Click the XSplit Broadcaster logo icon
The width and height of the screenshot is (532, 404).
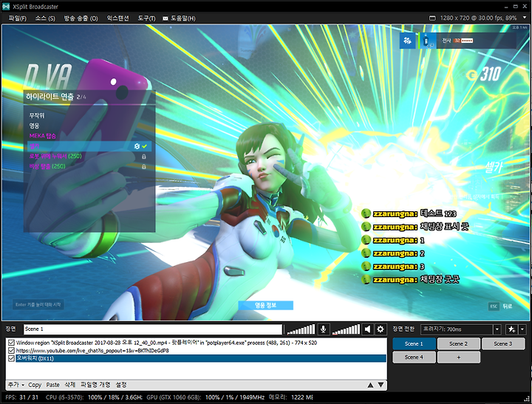tap(6, 7)
